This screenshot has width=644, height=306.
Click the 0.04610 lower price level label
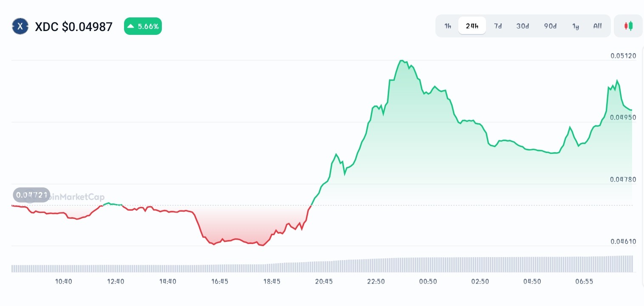623,241
